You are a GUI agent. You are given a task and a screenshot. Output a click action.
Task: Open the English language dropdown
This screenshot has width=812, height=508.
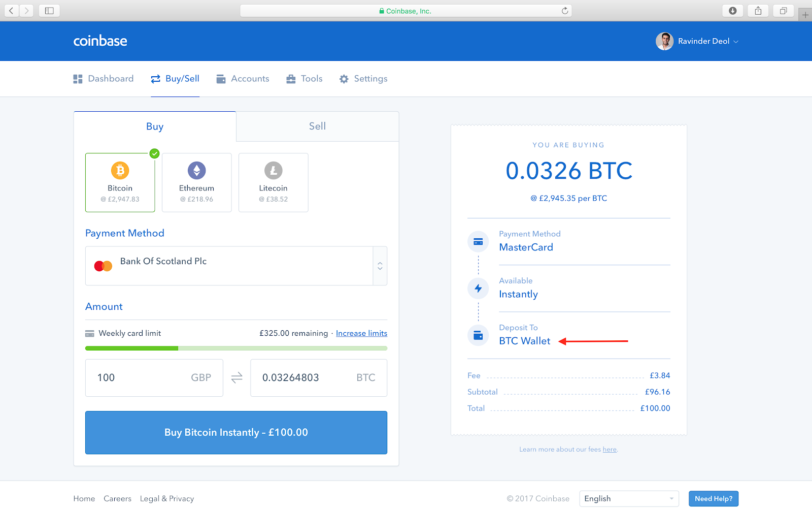click(x=629, y=499)
